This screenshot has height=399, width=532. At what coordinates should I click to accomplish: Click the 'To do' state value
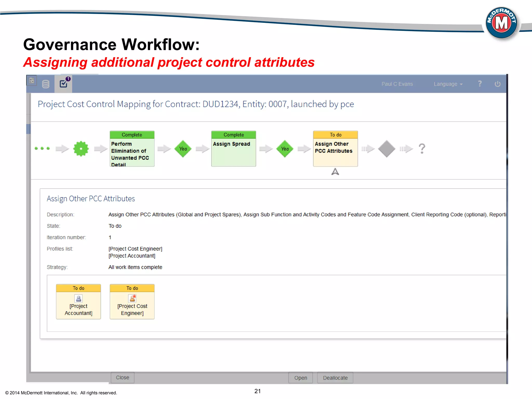pos(115,226)
